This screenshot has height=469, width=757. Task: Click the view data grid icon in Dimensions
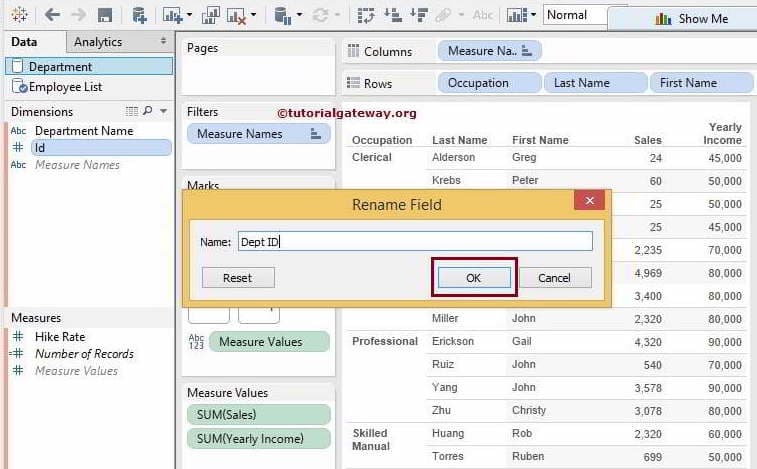click(x=132, y=112)
